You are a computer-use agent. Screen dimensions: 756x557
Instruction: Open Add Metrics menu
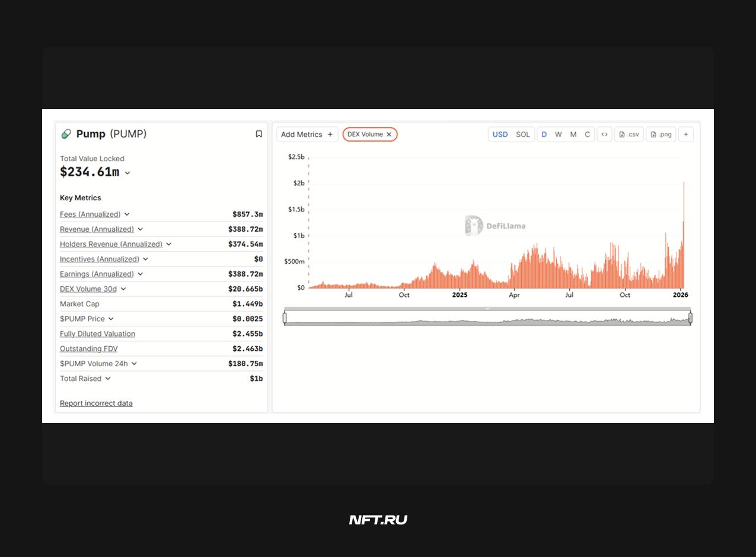tap(307, 135)
